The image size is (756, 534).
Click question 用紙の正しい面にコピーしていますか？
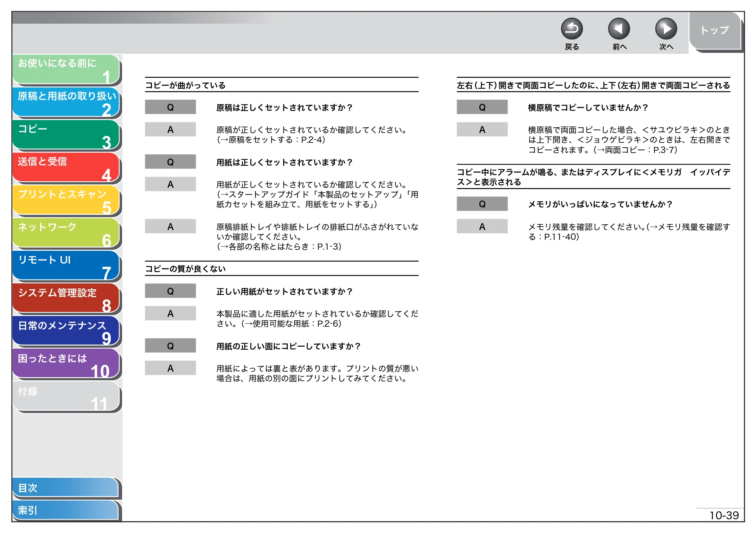[288, 346]
